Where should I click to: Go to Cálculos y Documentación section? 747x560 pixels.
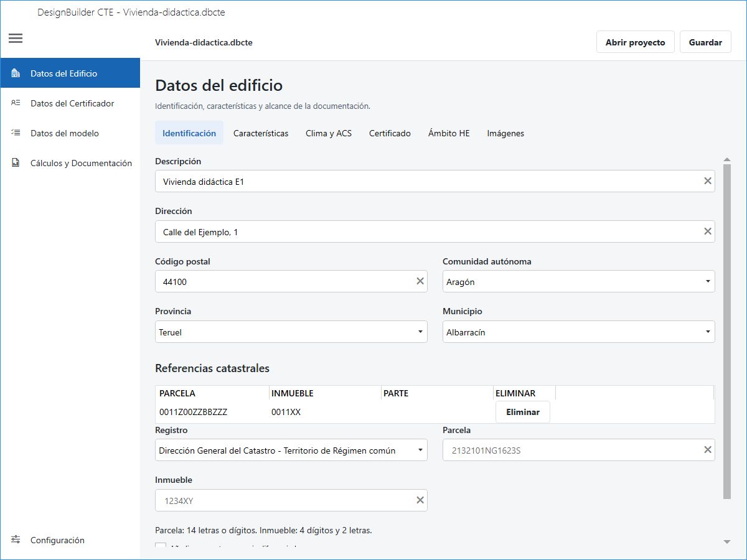coord(70,163)
